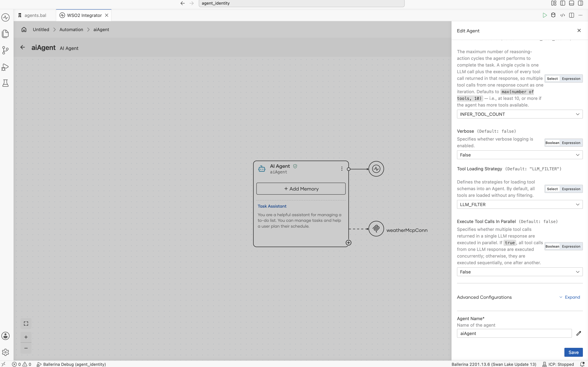The image size is (588, 367).
Task: Switch max iterations field to Select mode
Action: [x=552, y=79]
